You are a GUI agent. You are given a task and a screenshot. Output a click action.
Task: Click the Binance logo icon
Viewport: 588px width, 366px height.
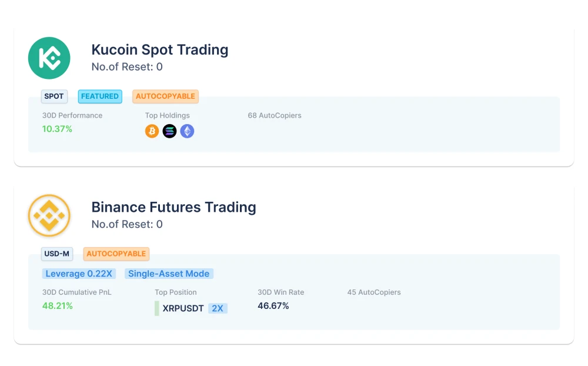49,215
